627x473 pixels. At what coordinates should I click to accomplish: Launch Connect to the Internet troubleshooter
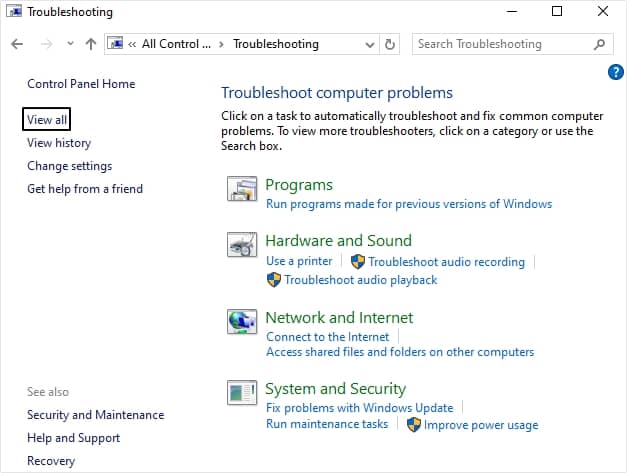(x=327, y=337)
